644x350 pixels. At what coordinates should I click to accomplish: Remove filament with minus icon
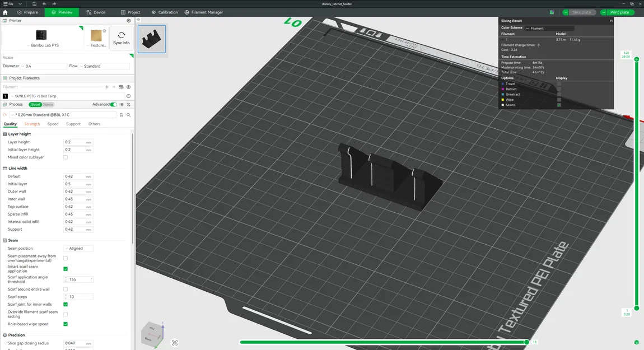[x=114, y=87]
